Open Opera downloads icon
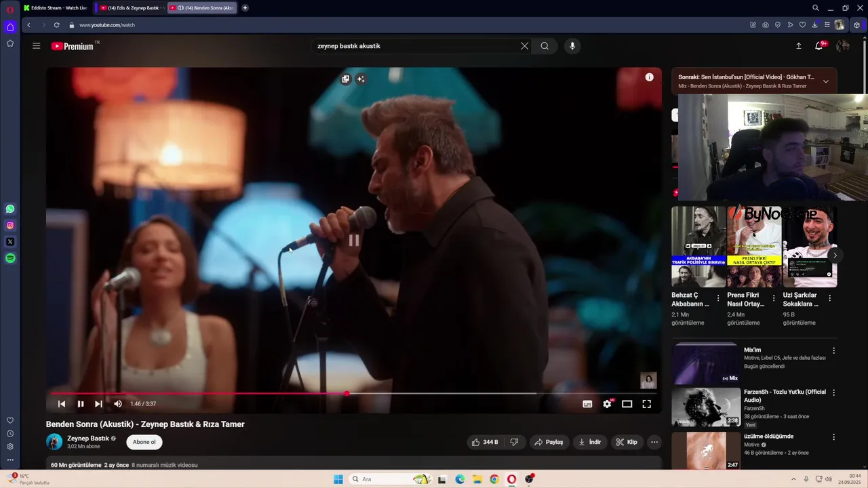Screen dimensions: 868x488 tap(814, 25)
